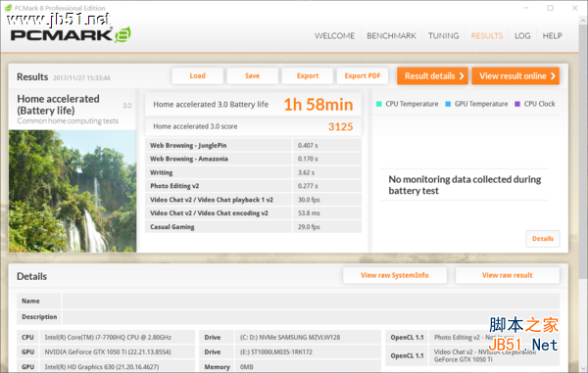
Task: Click the 'No monitoring data collected' message
Action: point(465,185)
